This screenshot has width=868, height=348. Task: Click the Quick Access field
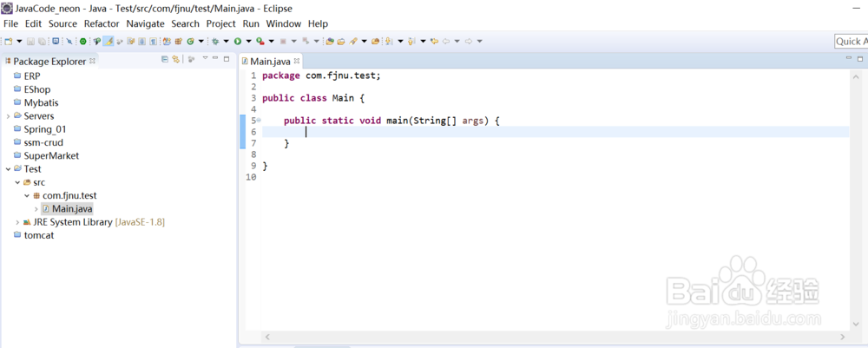pos(851,42)
